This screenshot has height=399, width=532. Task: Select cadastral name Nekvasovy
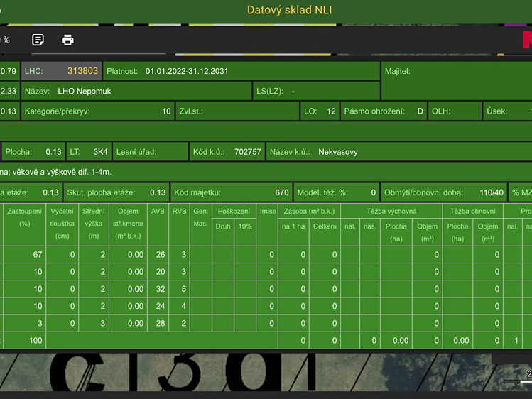pyautogui.click(x=338, y=152)
